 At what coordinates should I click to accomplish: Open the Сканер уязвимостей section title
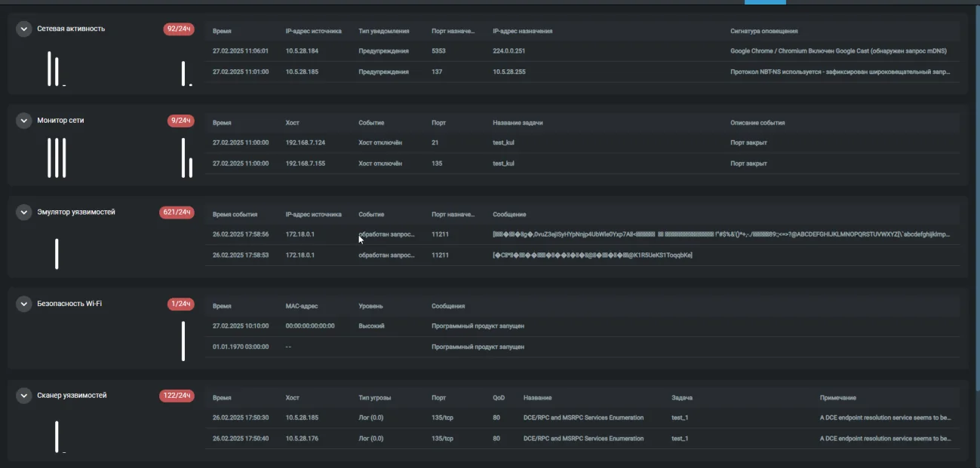point(72,396)
